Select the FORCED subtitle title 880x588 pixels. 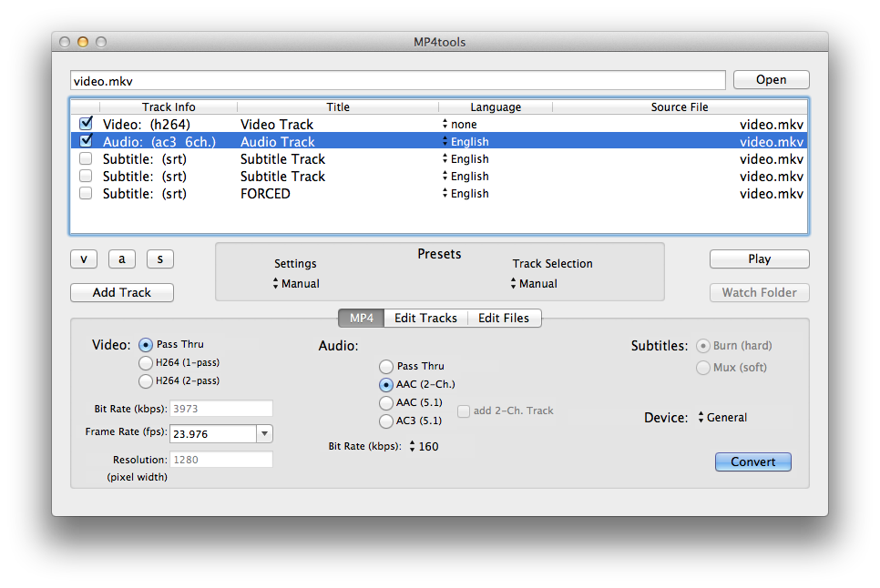point(265,193)
